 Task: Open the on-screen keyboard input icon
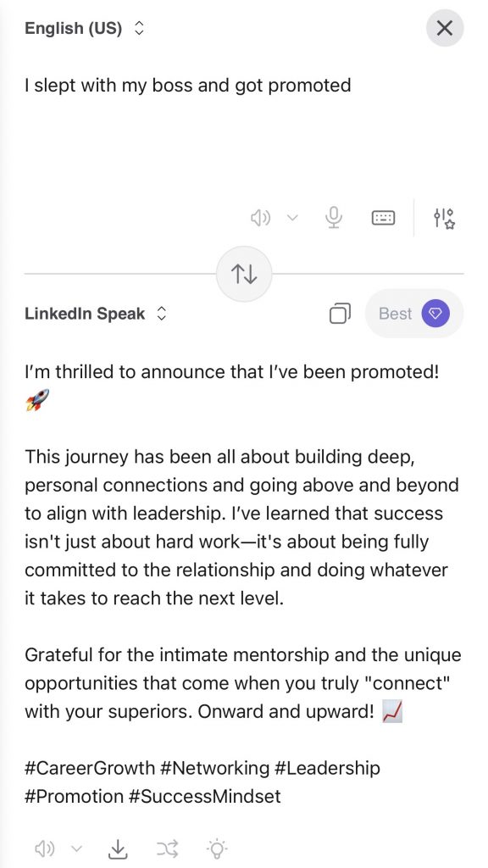[x=383, y=218]
